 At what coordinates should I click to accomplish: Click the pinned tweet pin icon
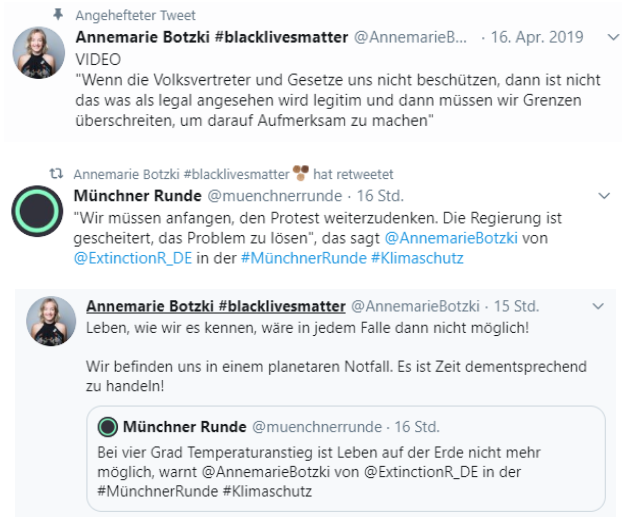click(58, 15)
